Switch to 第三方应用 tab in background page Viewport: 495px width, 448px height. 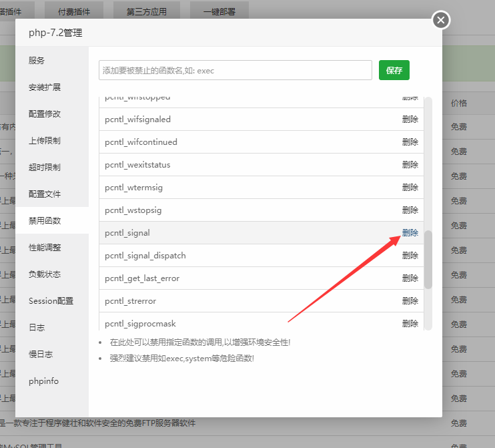click(x=147, y=12)
